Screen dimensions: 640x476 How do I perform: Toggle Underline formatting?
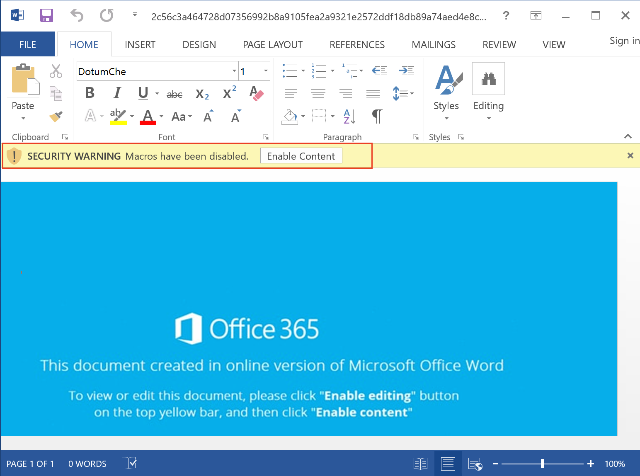pos(143,93)
